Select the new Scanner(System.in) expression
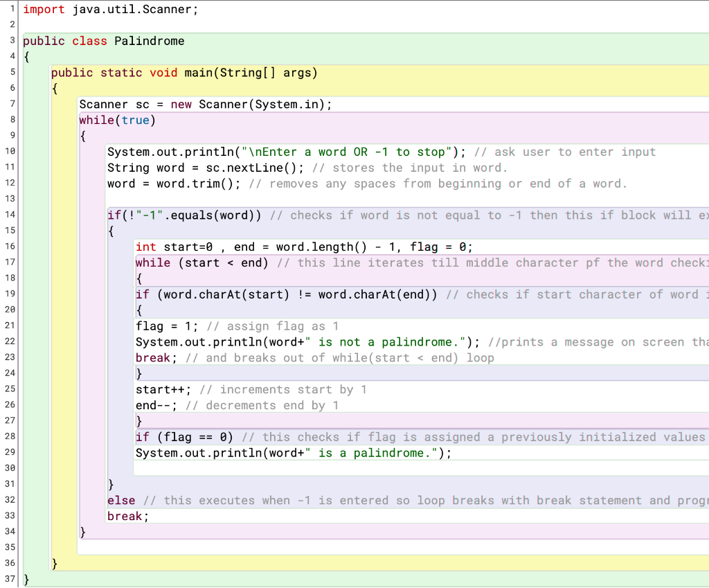 pos(249,104)
